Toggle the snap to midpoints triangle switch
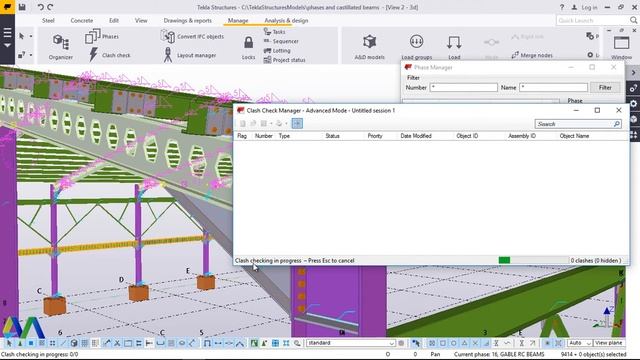 [x=464, y=343]
